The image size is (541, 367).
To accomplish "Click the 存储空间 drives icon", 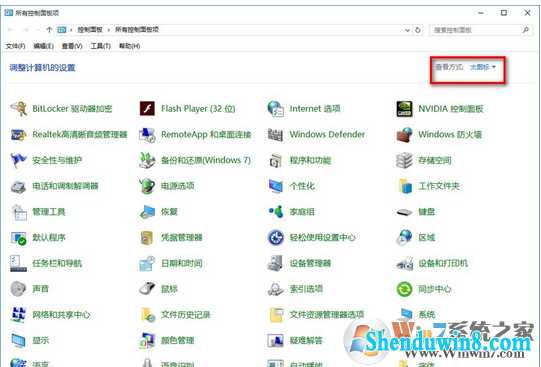I will tap(404, 160).
